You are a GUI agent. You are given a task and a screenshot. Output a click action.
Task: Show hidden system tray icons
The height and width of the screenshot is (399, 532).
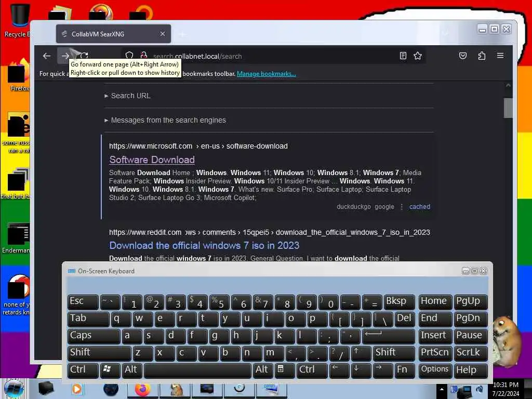[x=442, y=389]
